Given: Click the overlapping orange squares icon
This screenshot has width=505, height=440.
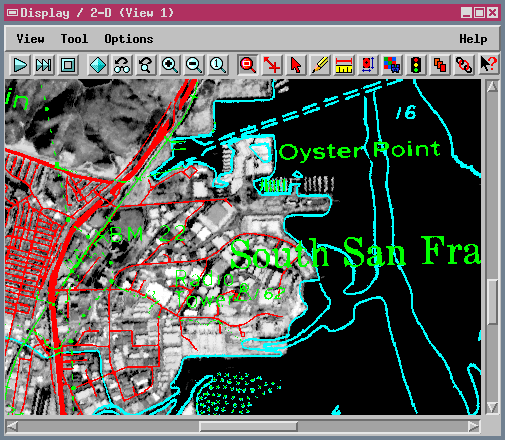Looking at the screenshot, I should point(440,65).
